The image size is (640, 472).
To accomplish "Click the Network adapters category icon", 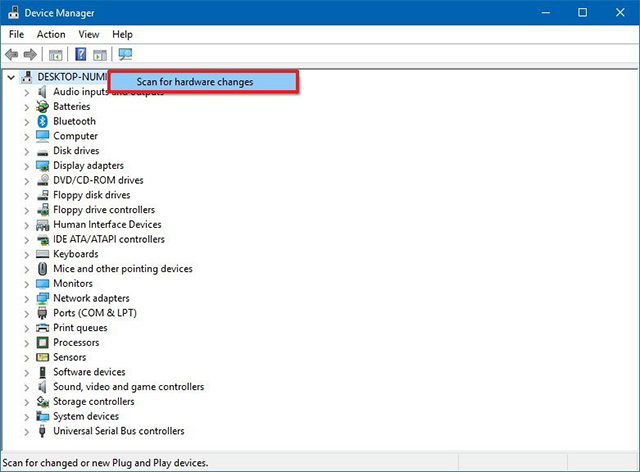I will (42, 298).
